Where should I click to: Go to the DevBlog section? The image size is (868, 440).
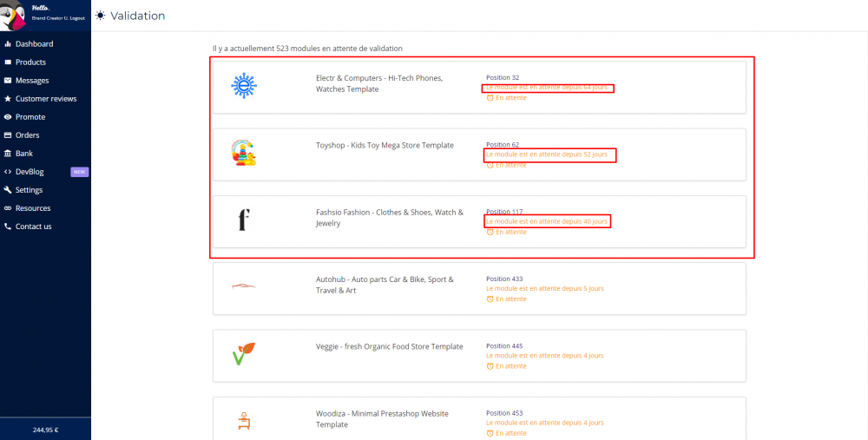[x=30, y=172]
